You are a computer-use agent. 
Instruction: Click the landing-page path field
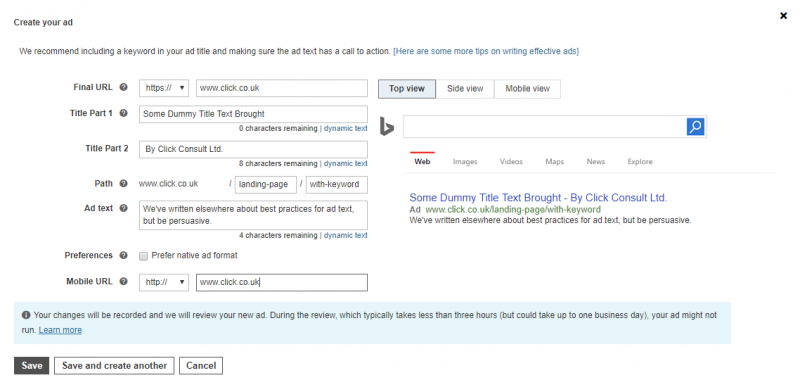[x=265, y=185]
